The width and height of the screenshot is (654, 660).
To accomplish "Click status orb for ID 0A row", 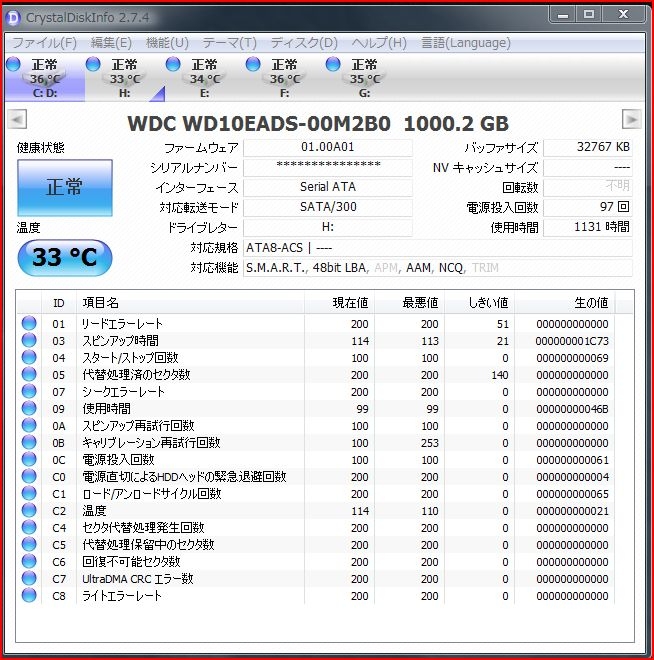I will coord(29,426).
